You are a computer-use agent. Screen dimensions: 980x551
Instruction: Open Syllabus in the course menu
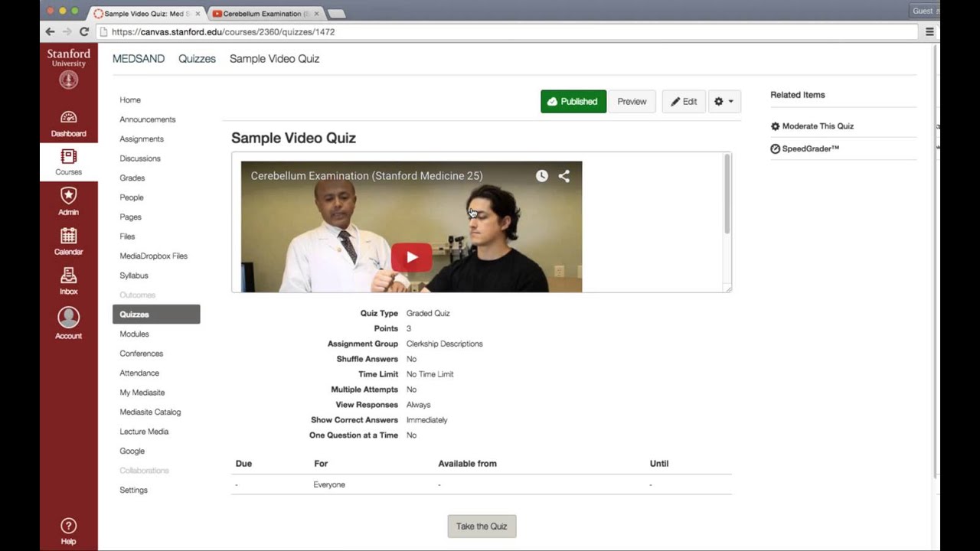click(x=134, y=275)
